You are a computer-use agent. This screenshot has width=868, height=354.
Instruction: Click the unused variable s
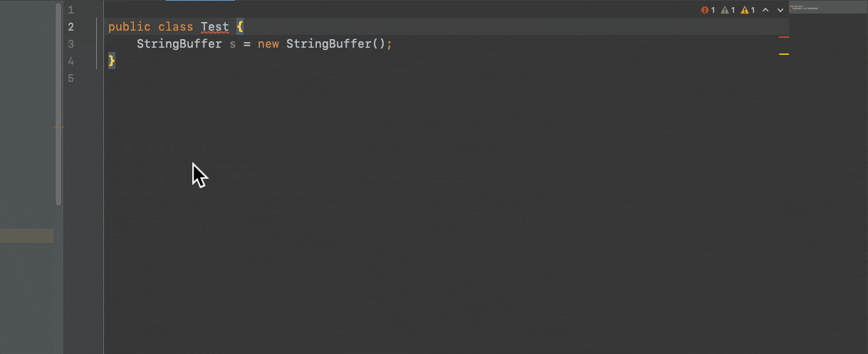232,44
